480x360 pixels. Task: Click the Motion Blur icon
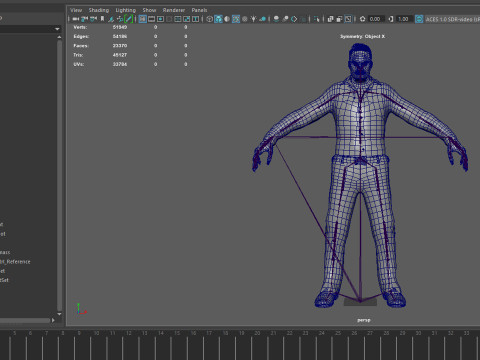[x=285, y=19]
